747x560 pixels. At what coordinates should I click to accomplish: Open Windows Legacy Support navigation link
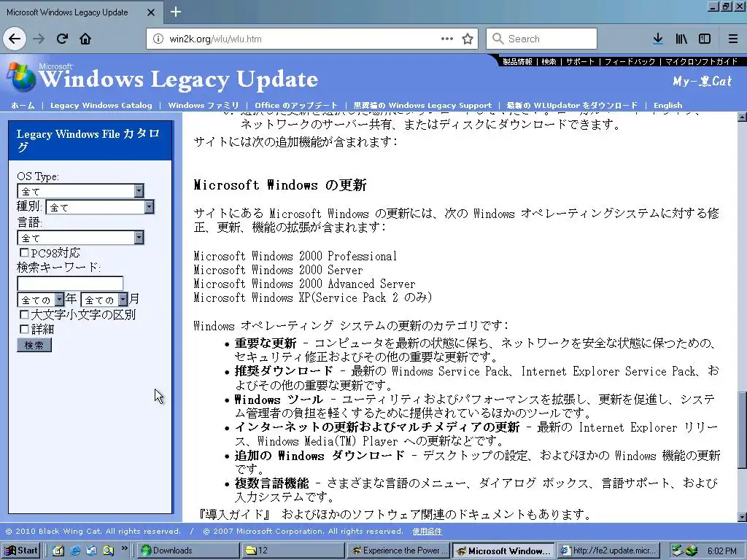(x=422, y=105)
